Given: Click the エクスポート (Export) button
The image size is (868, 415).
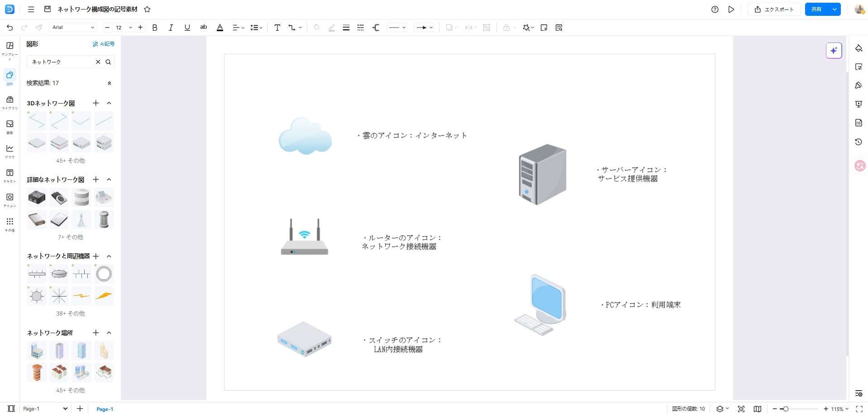Looking at the screenshot, I should click(774, 9).
